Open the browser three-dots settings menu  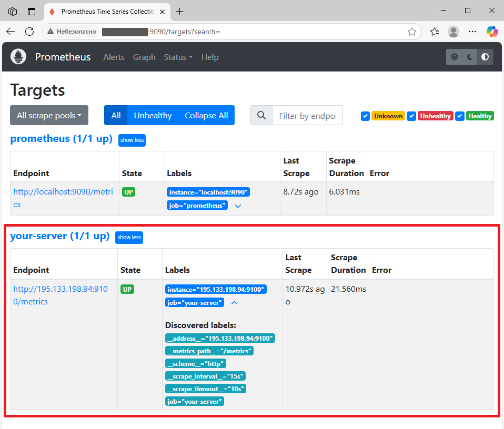pos(472,32)
